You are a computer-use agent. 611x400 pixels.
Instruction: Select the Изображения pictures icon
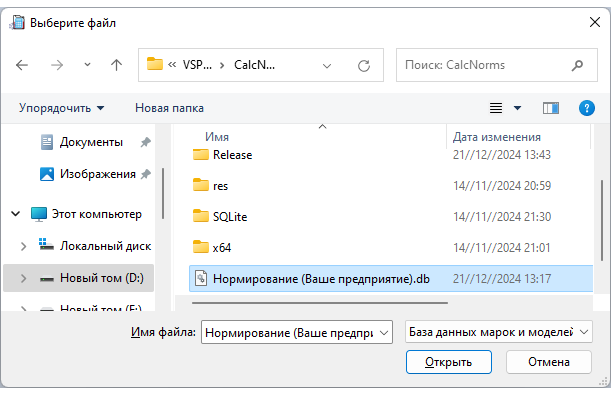pyautogui.click(x=46, y=174)
